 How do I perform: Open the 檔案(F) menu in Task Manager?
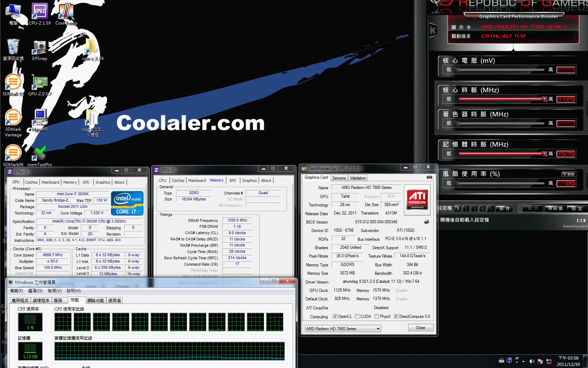point(16,291)
